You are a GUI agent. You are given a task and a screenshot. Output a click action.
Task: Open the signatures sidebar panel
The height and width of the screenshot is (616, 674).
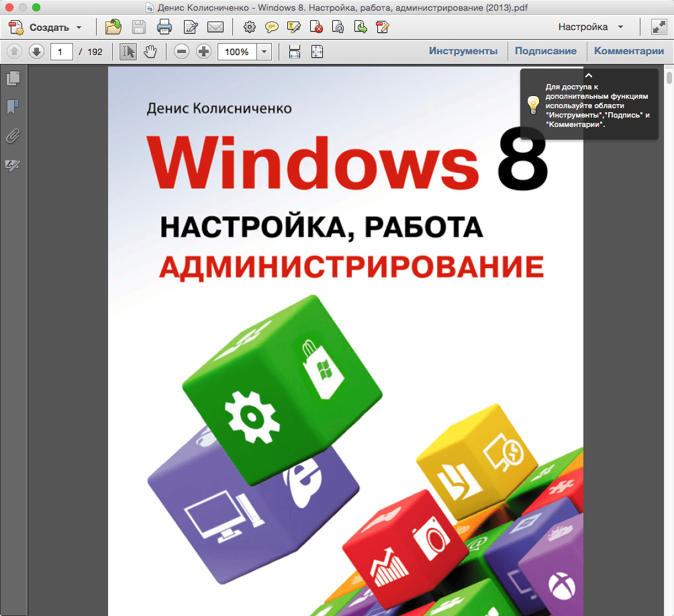pos(13,165)
